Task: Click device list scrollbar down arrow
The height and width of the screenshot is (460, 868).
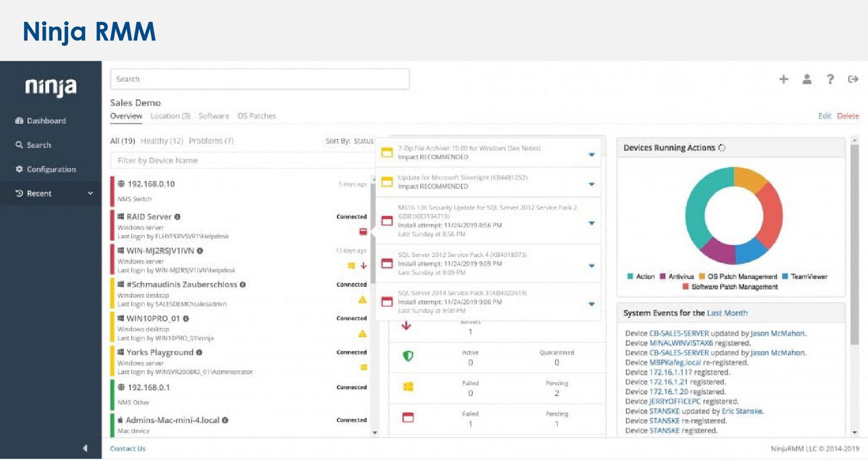Action: coord(374,431)
